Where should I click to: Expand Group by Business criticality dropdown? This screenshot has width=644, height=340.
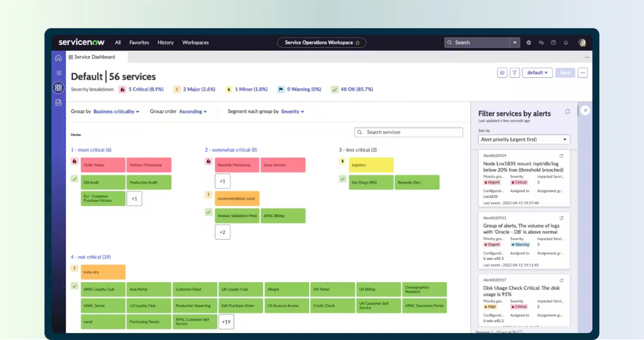(x=116, y=112)
